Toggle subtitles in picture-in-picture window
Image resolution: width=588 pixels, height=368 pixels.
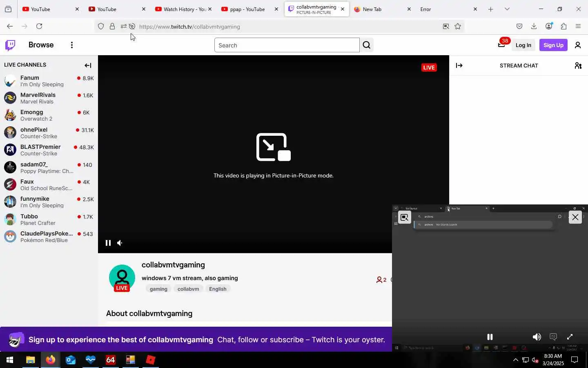553,337
